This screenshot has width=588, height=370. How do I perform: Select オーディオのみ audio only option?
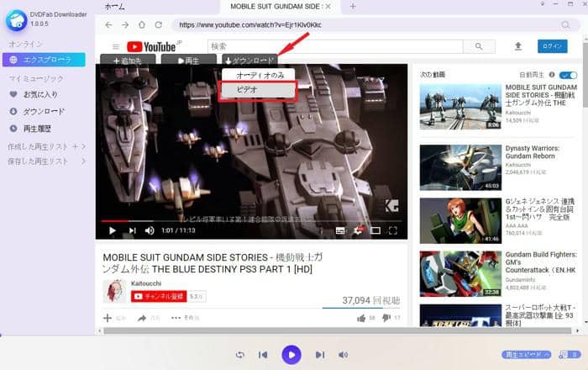click(258, 75)
